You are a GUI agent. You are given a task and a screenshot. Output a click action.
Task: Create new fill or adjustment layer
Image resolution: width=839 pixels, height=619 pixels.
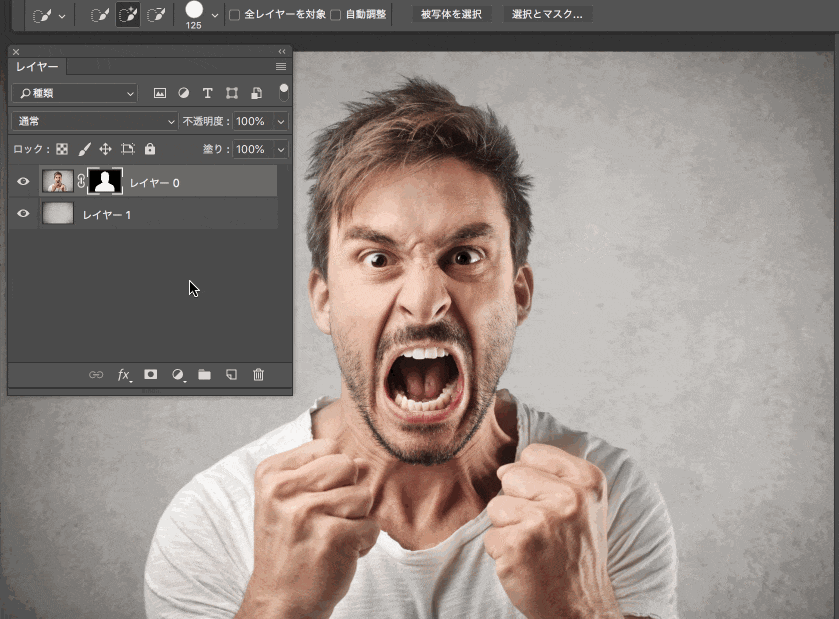point(178,375)
